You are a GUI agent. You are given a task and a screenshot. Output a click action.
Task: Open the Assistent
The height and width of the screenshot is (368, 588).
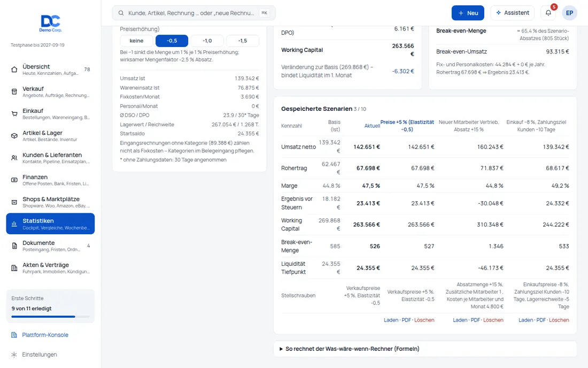coord(513,13)
